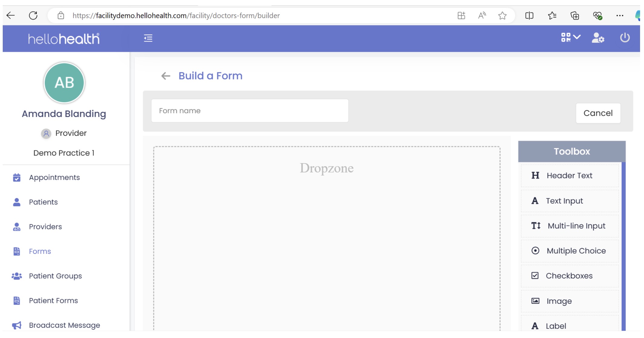Click the browser refresh icon
Image resolution: width=644 pixels, height=338 pixels.
(x=33, y=15)
